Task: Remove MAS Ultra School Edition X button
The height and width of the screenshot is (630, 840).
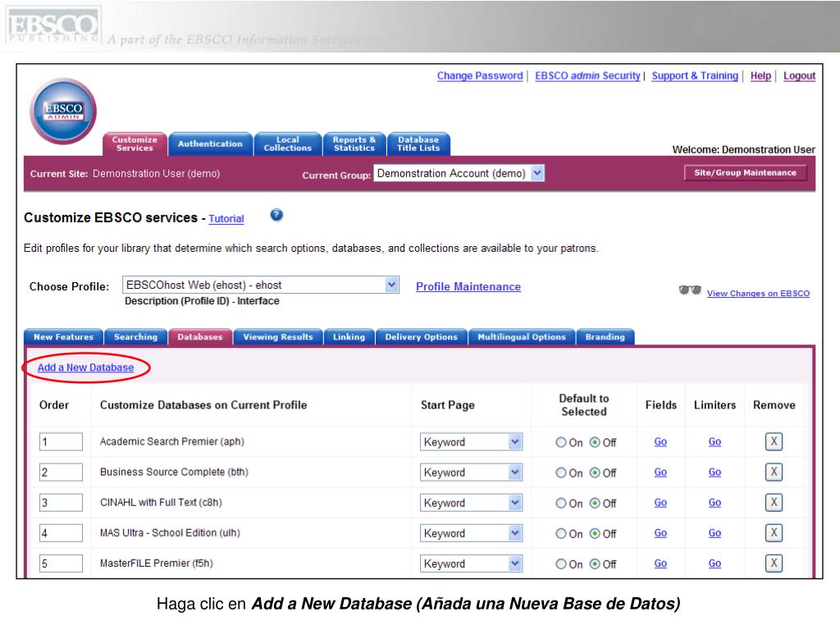Action: click(x=774, y=533)
